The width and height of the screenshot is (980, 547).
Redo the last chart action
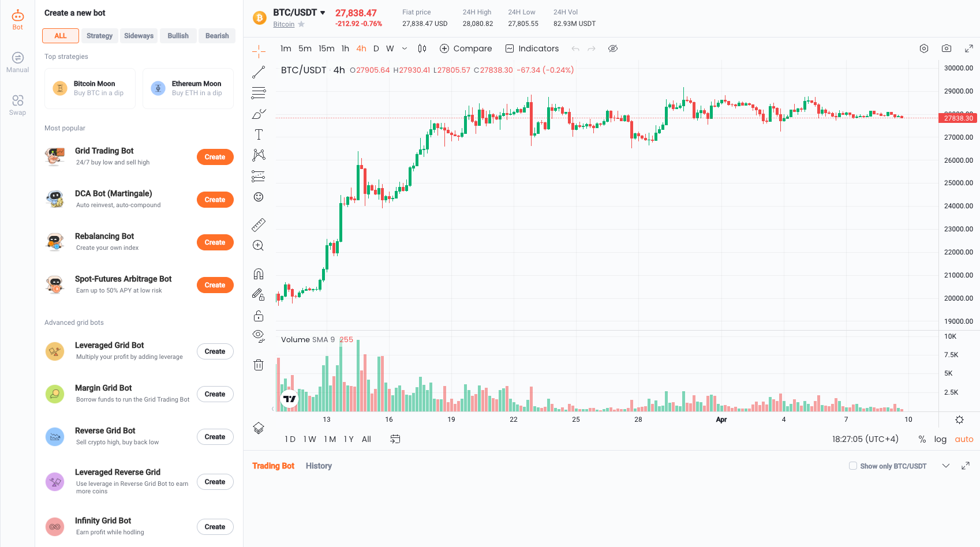(x=592, y=48)
